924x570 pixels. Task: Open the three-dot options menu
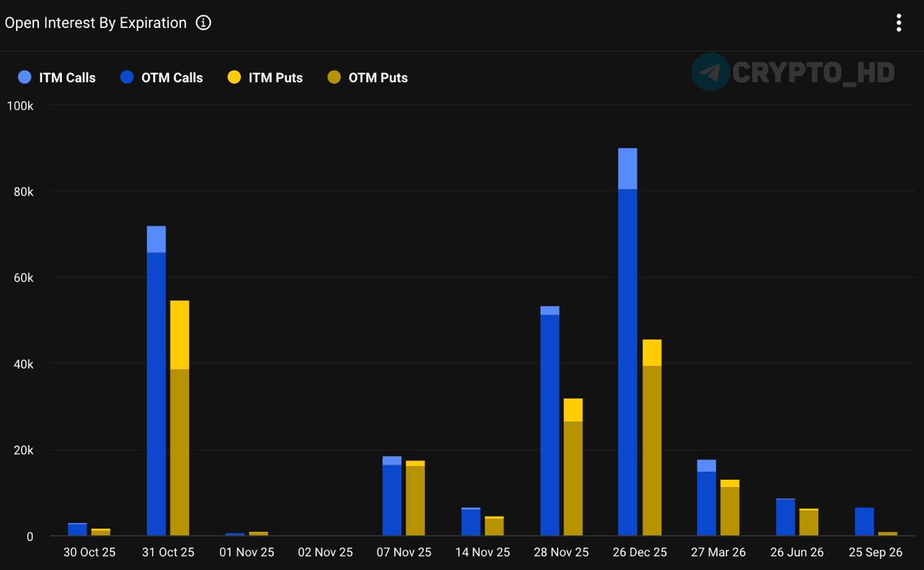click(x=899, y=23)
